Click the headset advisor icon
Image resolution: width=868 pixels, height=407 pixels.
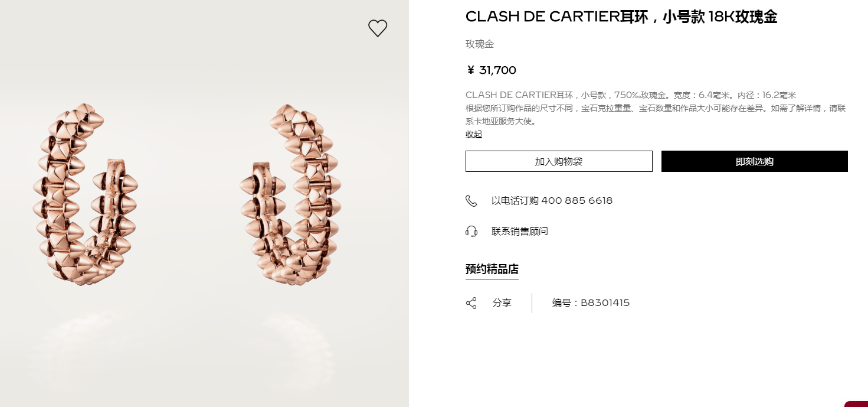pos(471,231)
